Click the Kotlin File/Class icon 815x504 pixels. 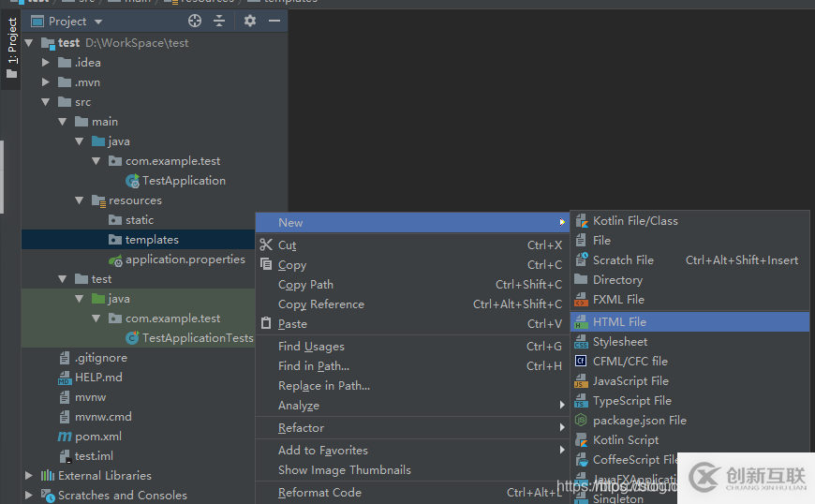(581, 221)
